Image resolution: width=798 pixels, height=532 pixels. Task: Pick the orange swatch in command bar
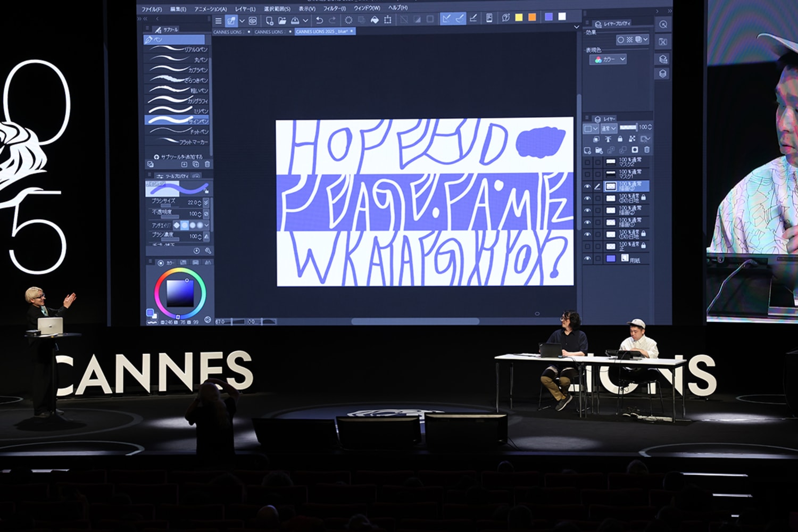click(x=532, y=18)
